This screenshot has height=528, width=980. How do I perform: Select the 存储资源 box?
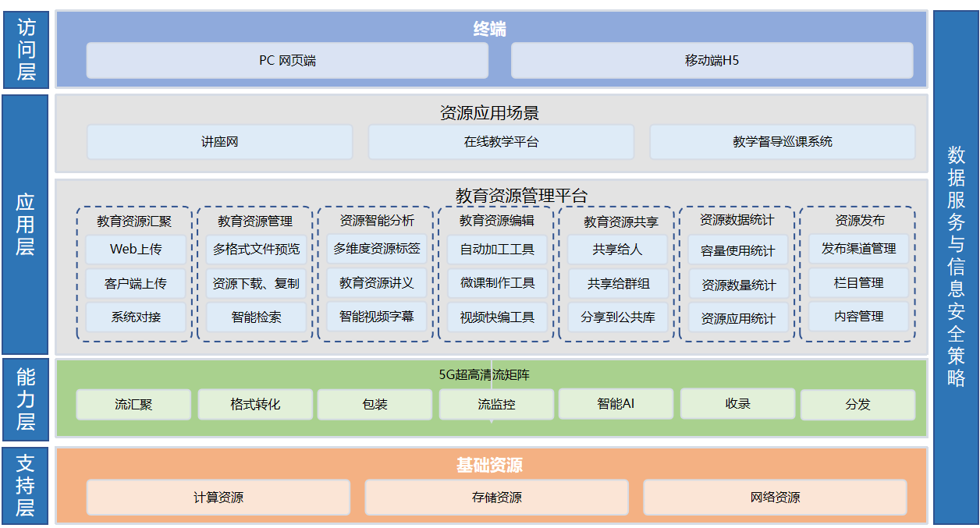pyautogui.click(x=496, y=498)
